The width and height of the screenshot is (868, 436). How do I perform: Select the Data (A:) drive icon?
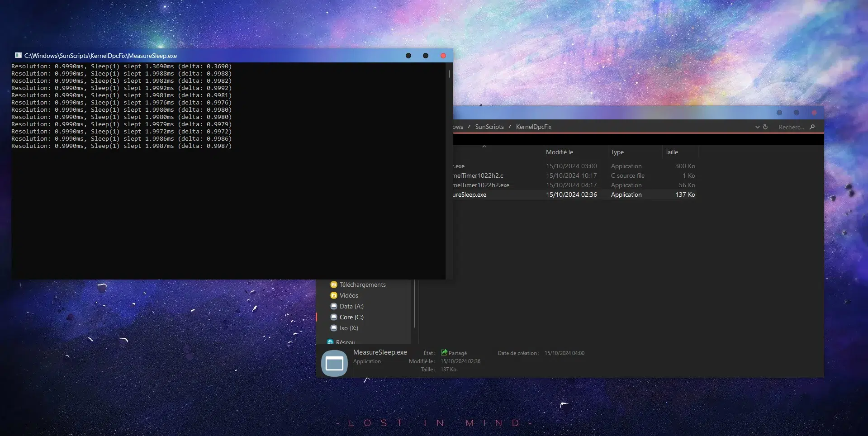pyautogui.click(x=334, y=306)
